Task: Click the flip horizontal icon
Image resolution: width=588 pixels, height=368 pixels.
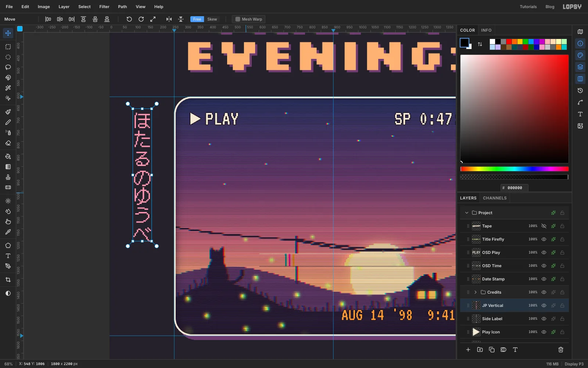Action: 169,19
